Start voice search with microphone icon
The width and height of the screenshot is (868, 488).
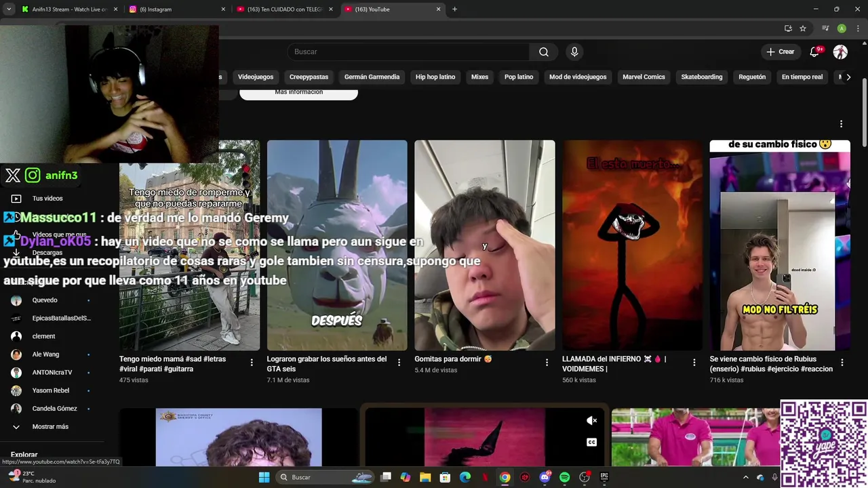tap(574, 52)
